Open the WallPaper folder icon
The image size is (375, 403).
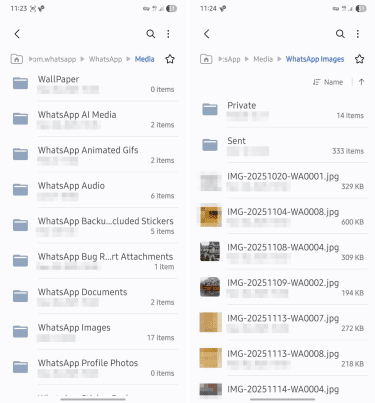coord(20,83)
